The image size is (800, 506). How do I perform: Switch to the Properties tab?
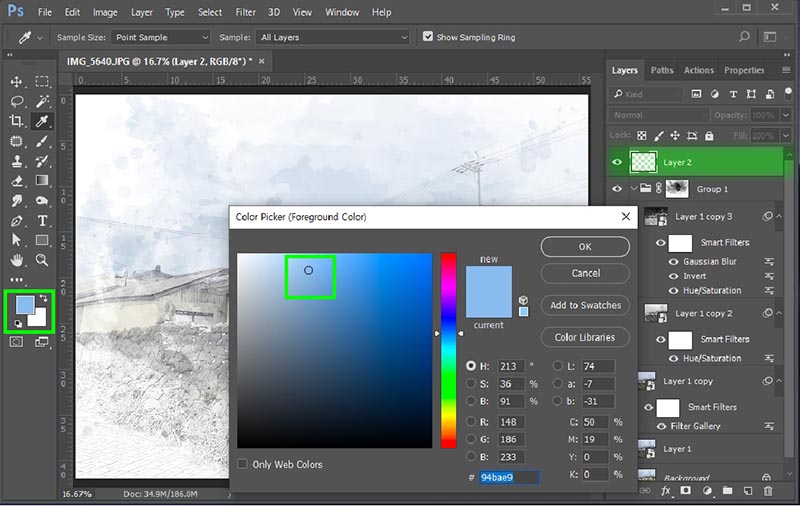point(744,70)
